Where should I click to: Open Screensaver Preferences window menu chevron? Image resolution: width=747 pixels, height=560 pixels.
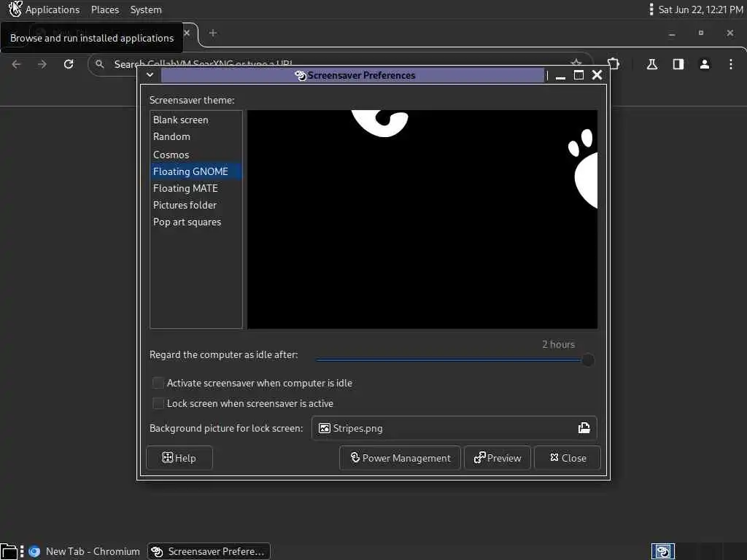pos(150,75)
